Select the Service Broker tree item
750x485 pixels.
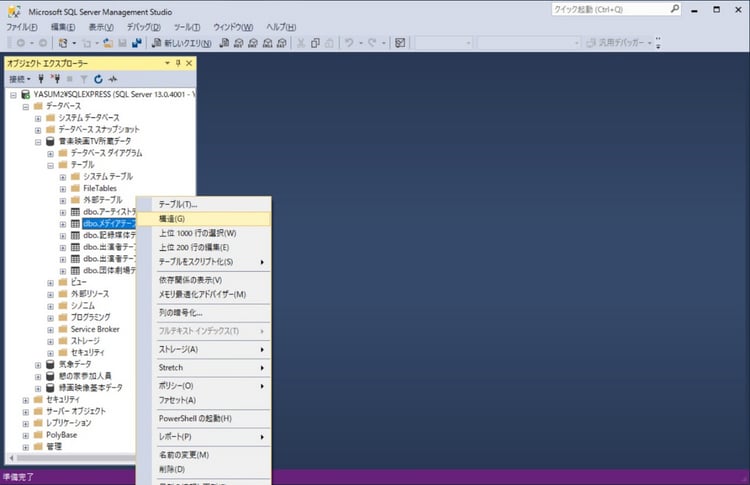click(x=94, y=329)
